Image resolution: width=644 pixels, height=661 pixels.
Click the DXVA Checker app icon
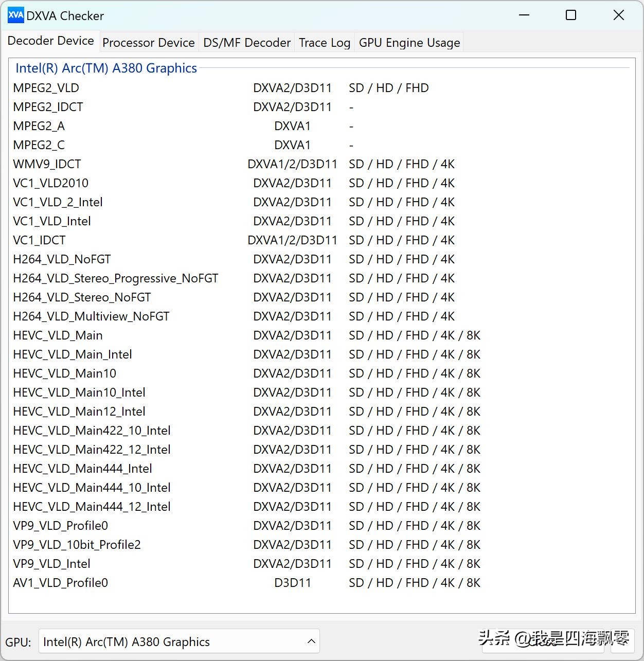click(15, 15)
